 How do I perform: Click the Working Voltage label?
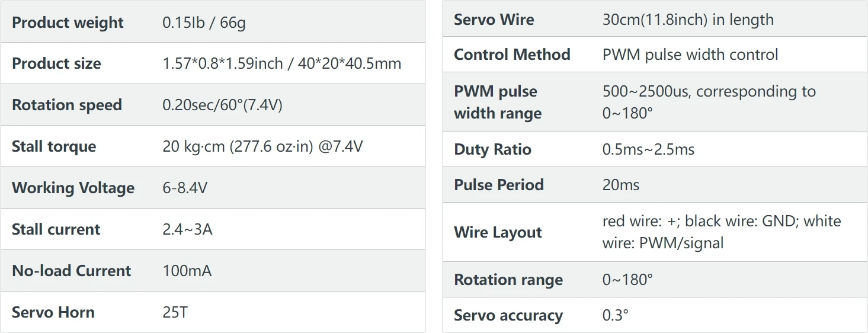point(73,188)
